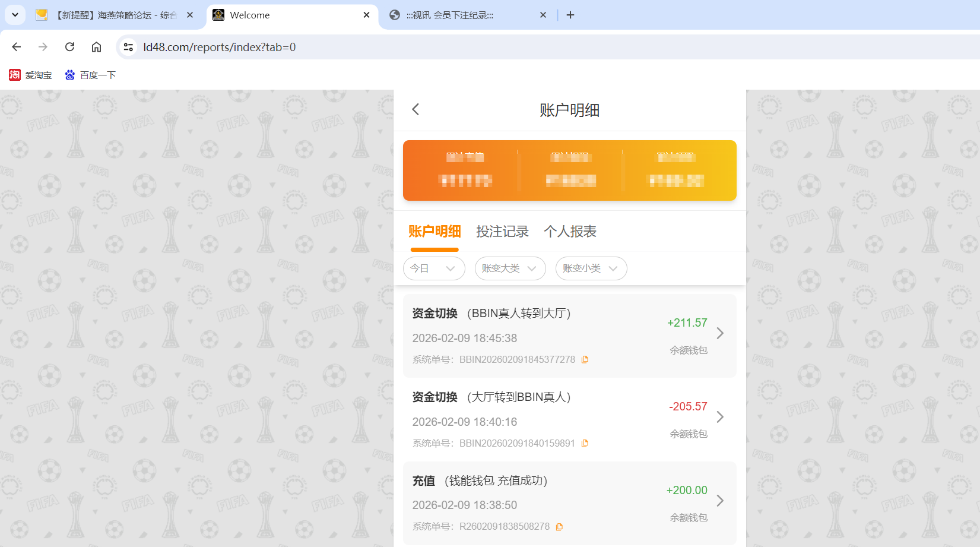This screenshot has width=980, height=547.
Task: Open the 账变大类 filter dropdown
Action: (x=510, y=268)
